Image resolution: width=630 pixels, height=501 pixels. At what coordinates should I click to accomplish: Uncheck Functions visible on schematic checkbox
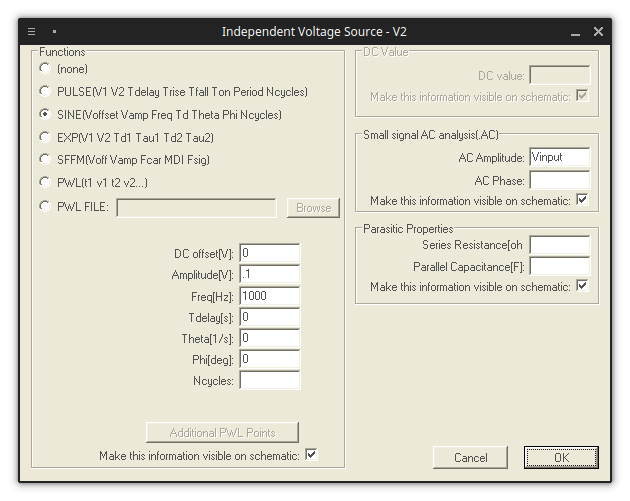[x=311, y=455]
